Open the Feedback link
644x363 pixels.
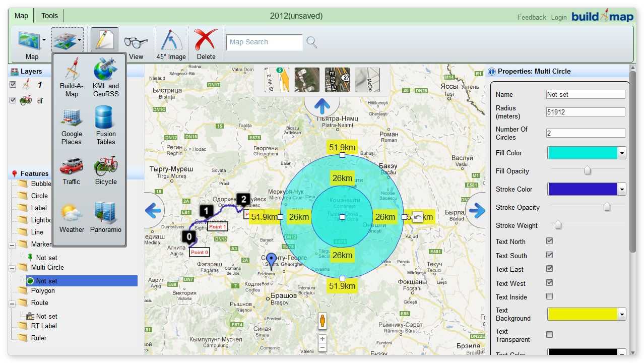coord(532,17)
